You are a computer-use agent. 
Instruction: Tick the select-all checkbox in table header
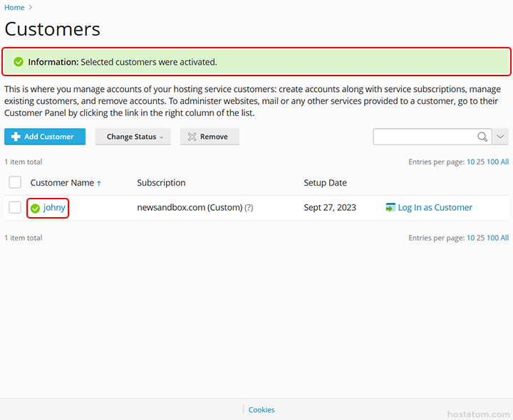click(x=15, y=183)
